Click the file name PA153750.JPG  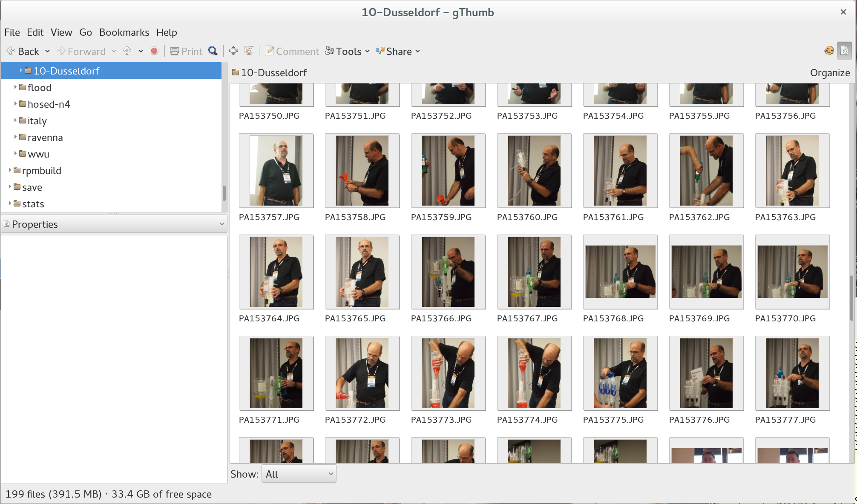269,116
